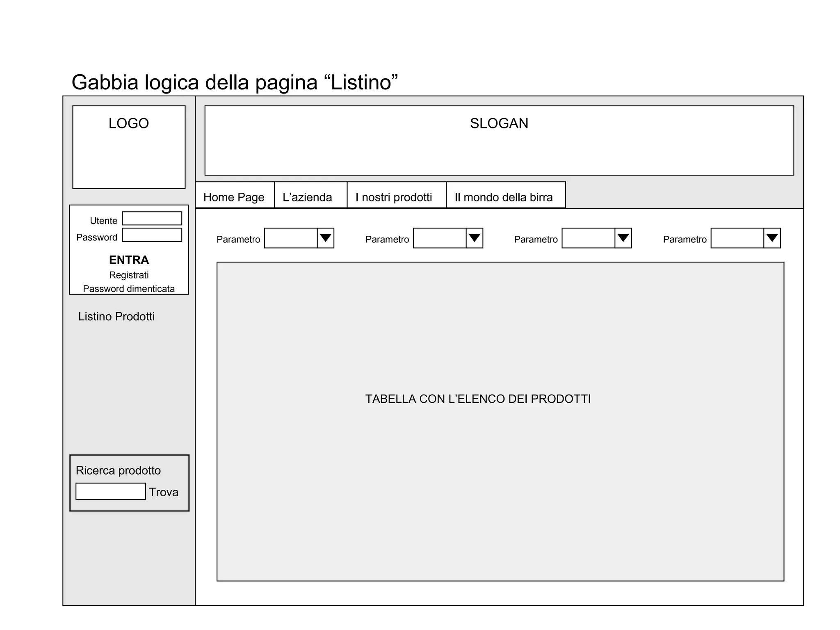Switch to I nostri prodotti tab
Viewport: 840px width, 630px height.
(397, 195)
